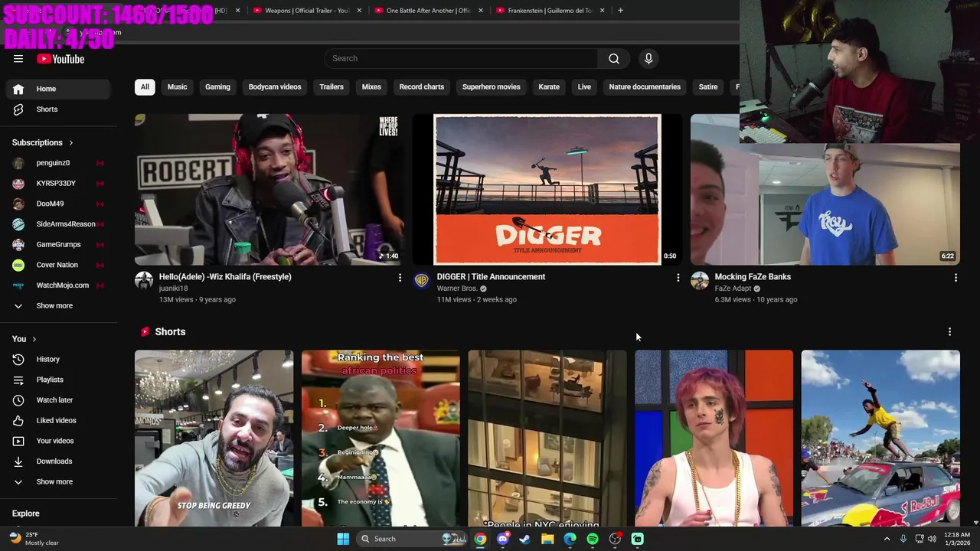
Task: Select the Trailers filter chip
Action: 332,87
